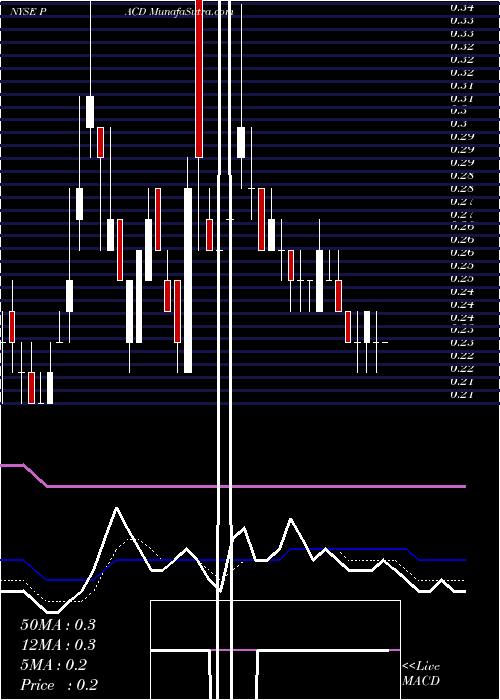Select the "50MA : 0.3" readout
This screenshot has width=500, height=700.
click(x=58, y=625)
